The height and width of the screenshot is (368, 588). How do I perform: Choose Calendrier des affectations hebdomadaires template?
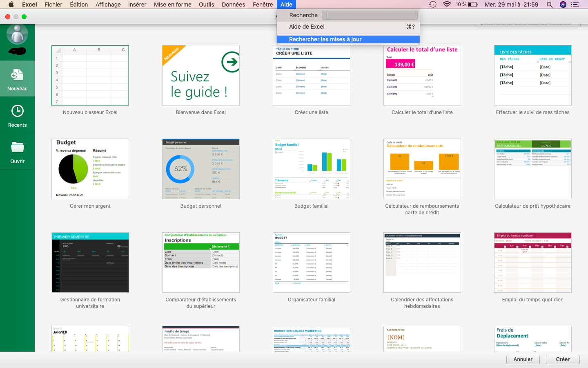tap(422, 263)
